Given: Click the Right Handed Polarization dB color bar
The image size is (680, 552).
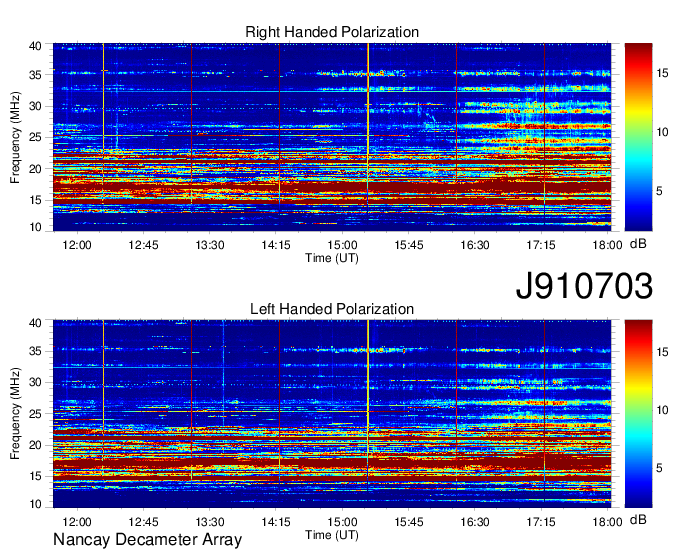Looking at the screenshot, I should (x=638, y=137).
